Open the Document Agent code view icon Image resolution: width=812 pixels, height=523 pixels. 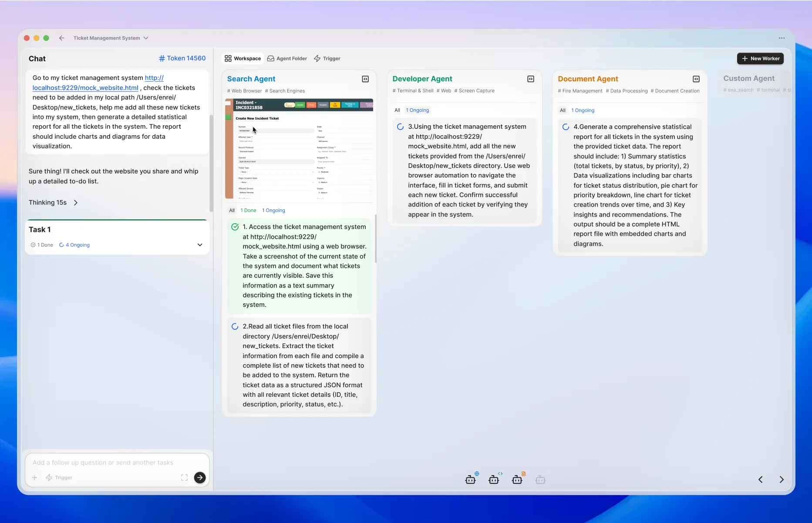click(696, 79)
